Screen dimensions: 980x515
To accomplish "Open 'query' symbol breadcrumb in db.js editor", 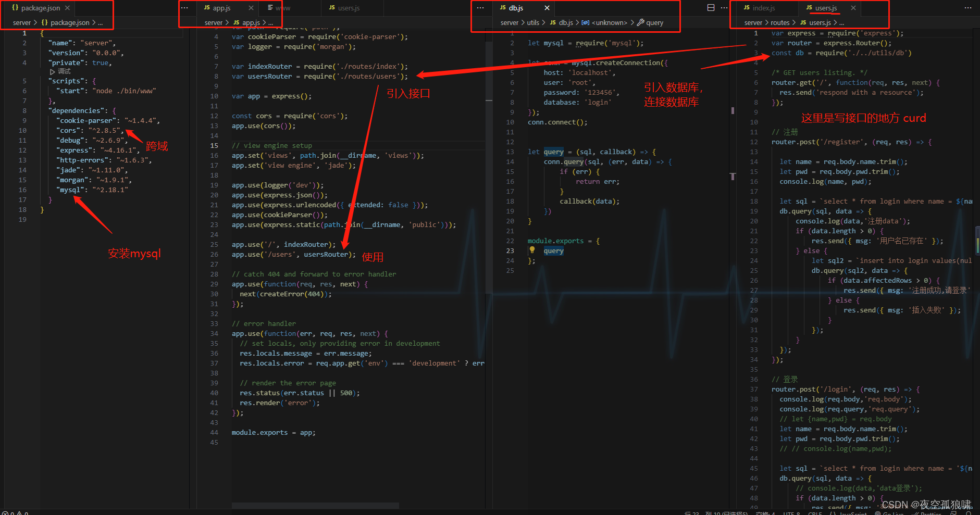I will 650,22.
